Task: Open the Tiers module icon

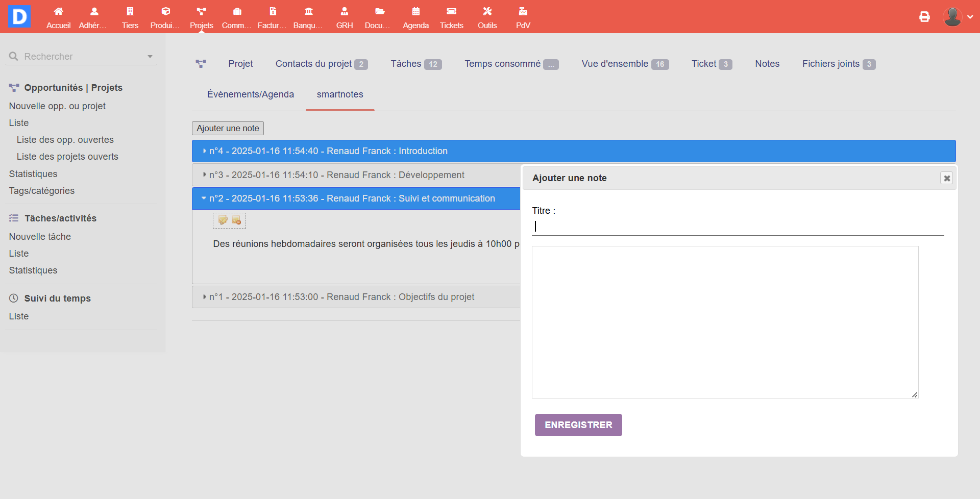Action: [x=130, y=17]
